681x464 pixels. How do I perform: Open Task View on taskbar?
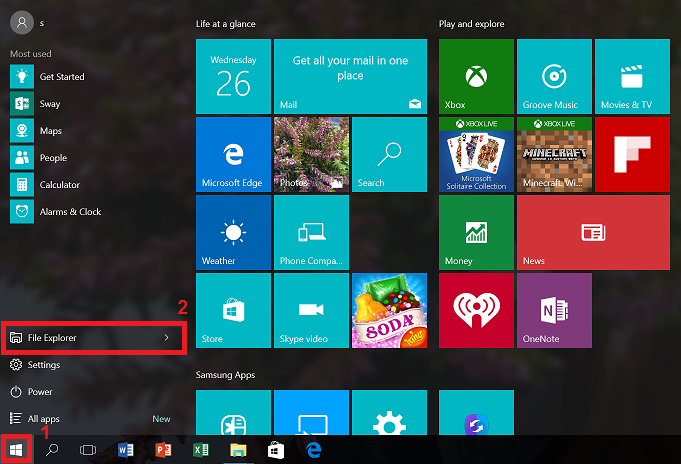pyautogui.click(x=88, y=450)
